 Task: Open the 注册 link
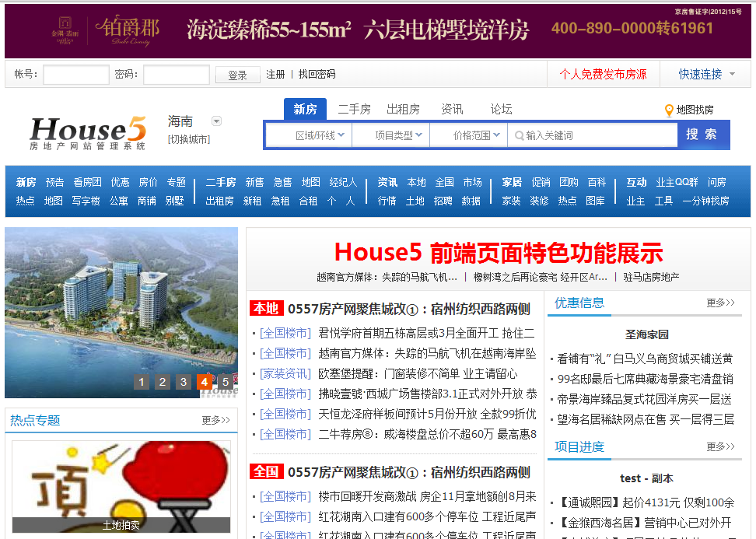point(276,74)
